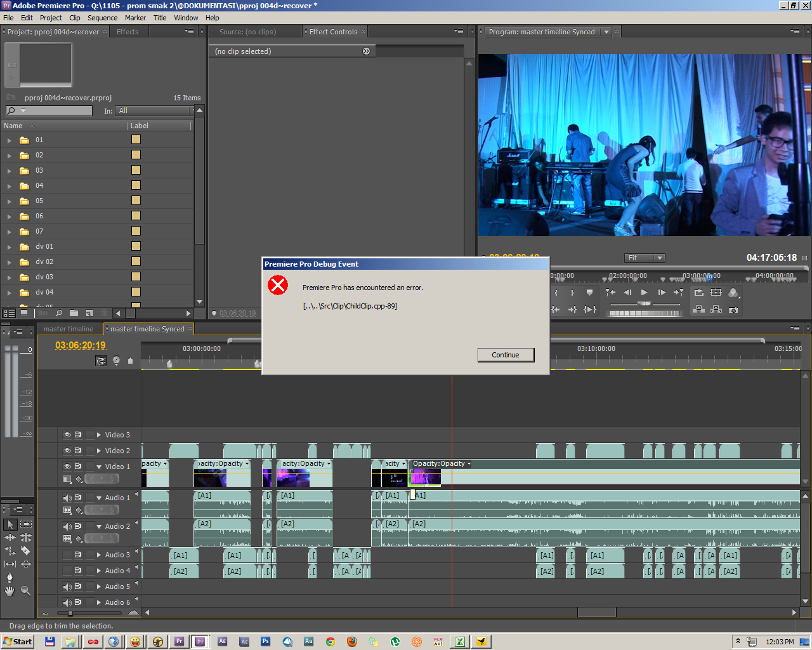Toggle Video 3 sync lock
The image size is (812, 650).
[x=78, y=435]
